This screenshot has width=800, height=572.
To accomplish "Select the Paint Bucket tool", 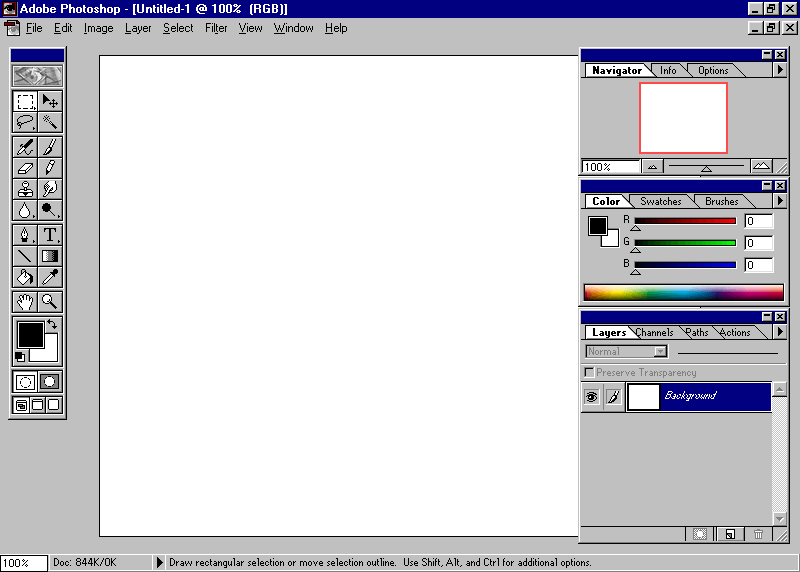I will (x=25, y=277).
